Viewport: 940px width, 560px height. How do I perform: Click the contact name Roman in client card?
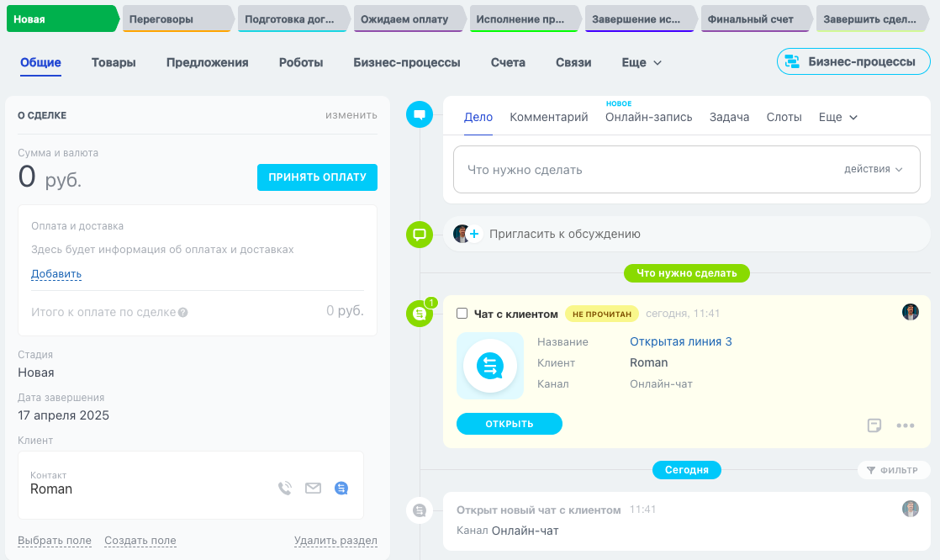[51, 489]
